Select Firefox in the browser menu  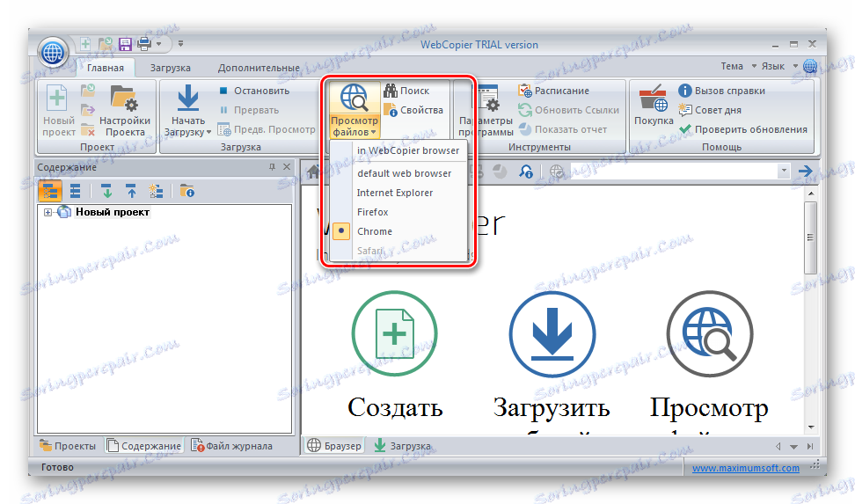pyautogui.click(x=372, y=212)
